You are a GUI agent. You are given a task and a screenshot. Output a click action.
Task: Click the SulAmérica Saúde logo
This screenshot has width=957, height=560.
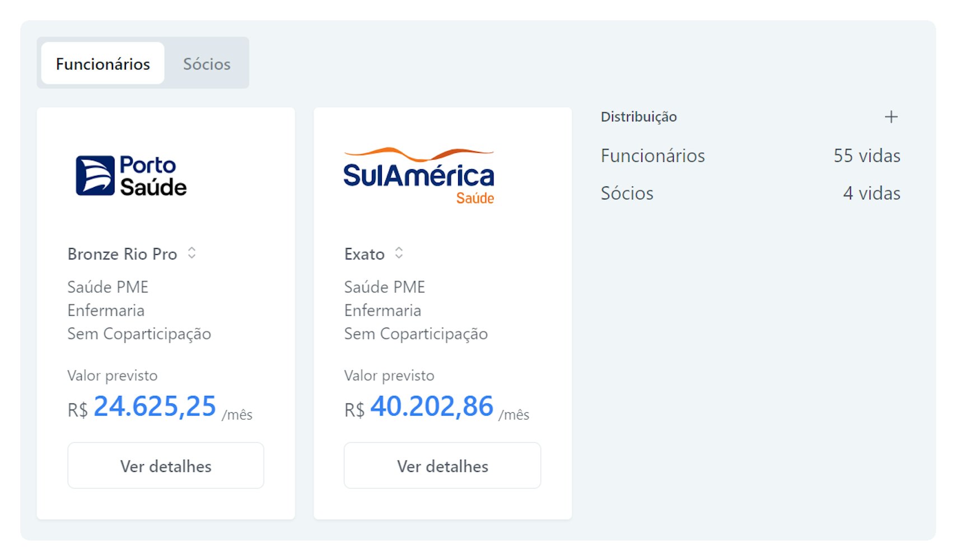pyautogui.click(x=418, y=176)
